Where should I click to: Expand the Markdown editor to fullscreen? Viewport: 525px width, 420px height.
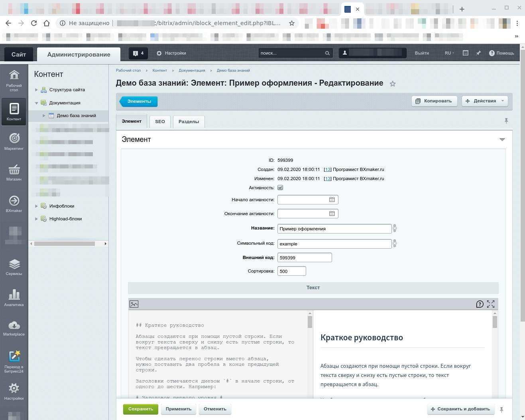click(491, 304)
